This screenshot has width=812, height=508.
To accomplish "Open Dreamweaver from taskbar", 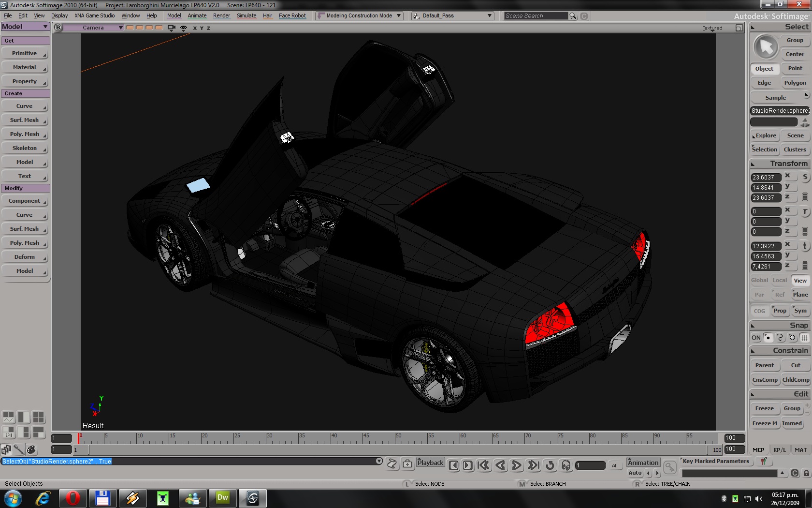I will [222, 498].
